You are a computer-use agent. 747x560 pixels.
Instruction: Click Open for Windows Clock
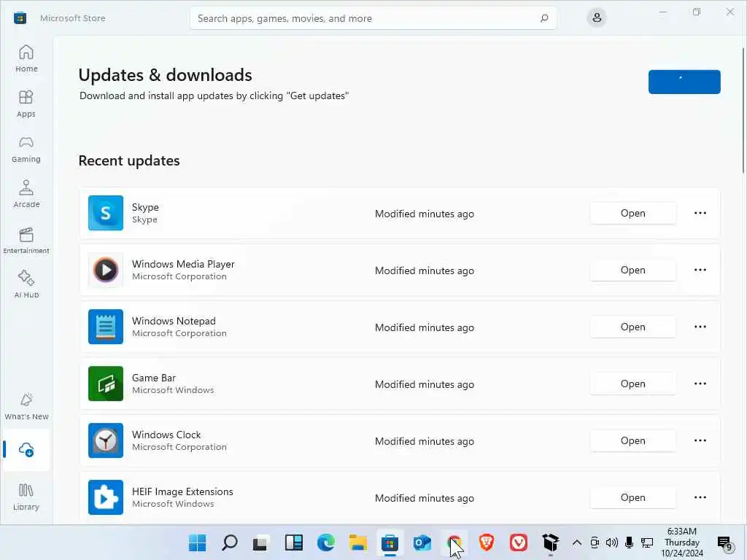coord(632,440)
